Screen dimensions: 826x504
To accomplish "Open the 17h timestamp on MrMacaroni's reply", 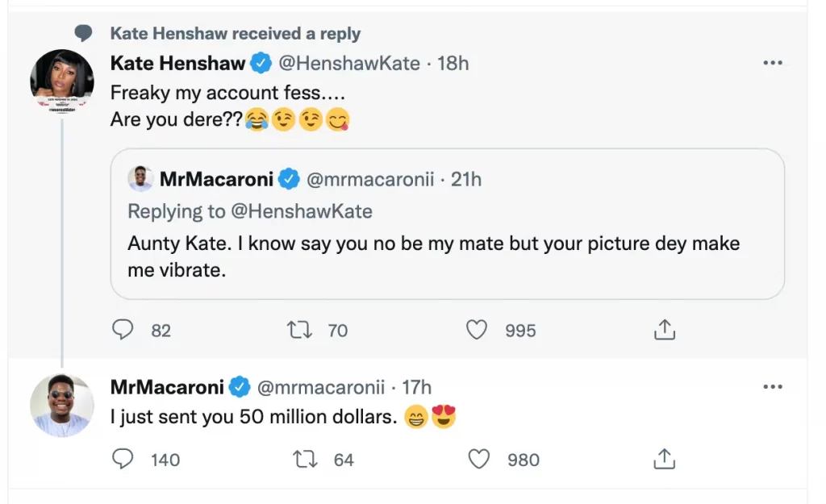I will tap(417, 387).
